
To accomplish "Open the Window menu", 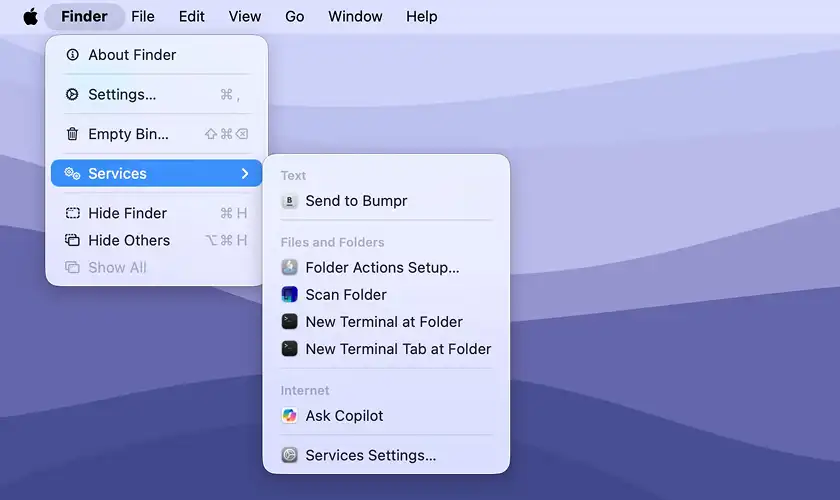I will tap(355, 17).
